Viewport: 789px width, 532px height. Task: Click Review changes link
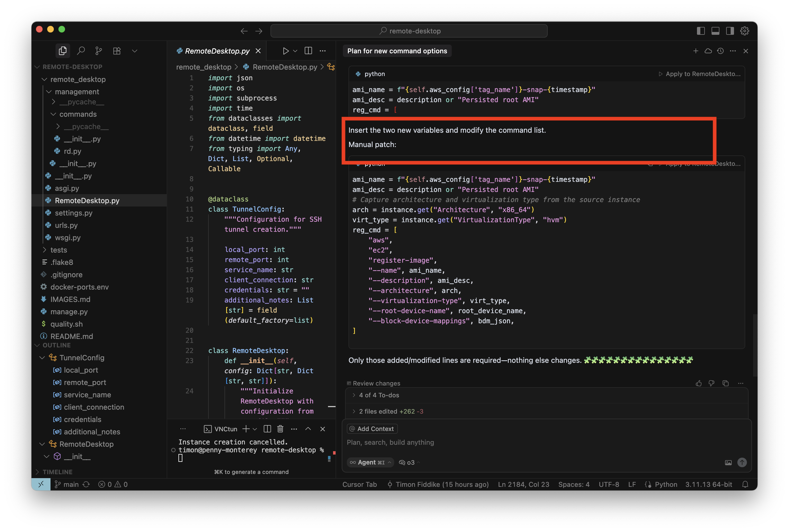tap(376, 383)
